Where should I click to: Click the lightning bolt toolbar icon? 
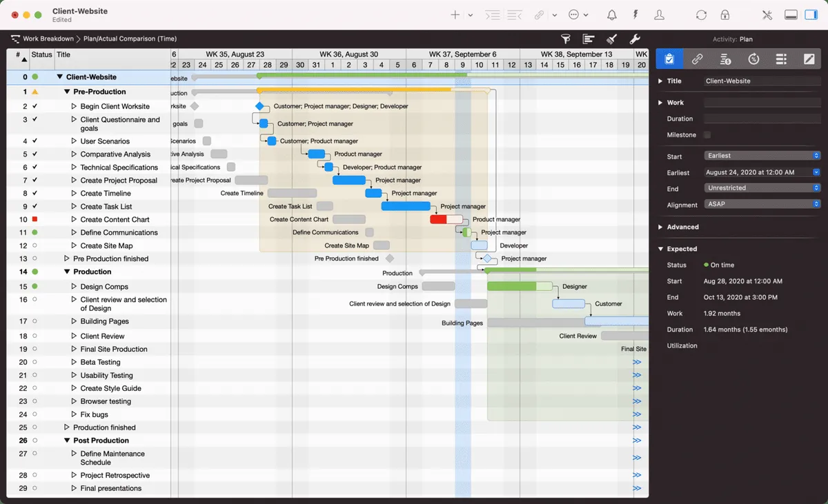click(x=635, y=15)
